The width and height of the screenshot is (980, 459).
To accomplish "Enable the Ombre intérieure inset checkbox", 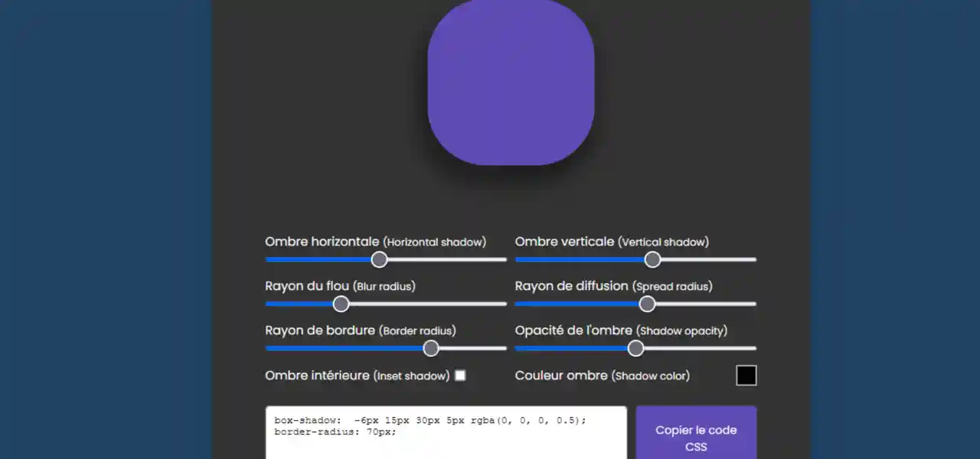I will click(x=460, y=376).
